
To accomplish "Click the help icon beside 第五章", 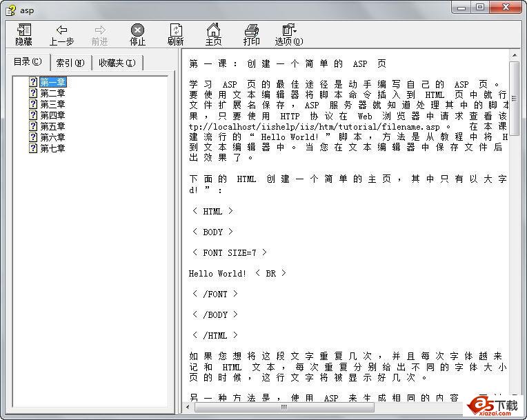I will (x=33, y=126).
